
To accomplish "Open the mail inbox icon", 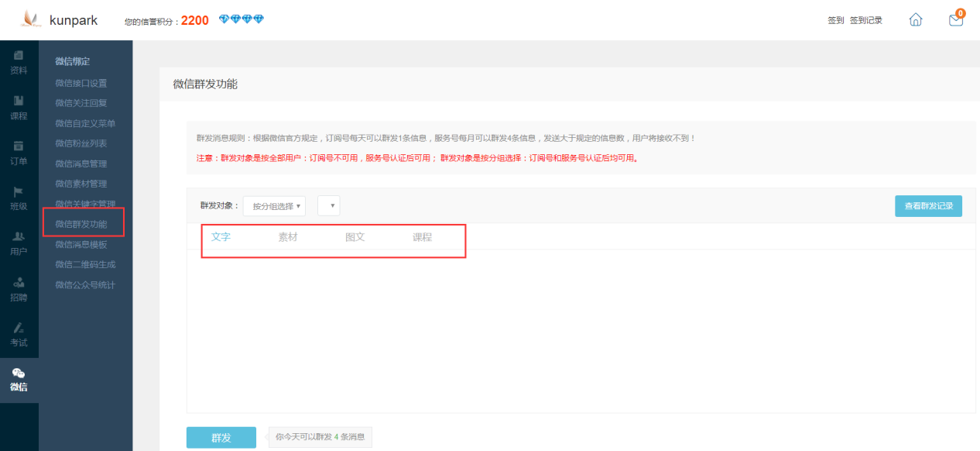I will click(956, 20).
